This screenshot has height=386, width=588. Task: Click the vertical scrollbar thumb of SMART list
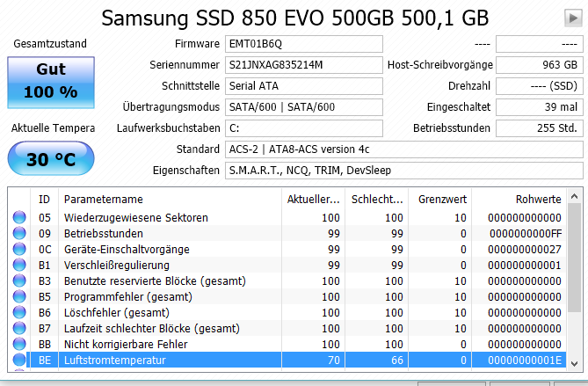pyautogui.click(x=574, y=258)
